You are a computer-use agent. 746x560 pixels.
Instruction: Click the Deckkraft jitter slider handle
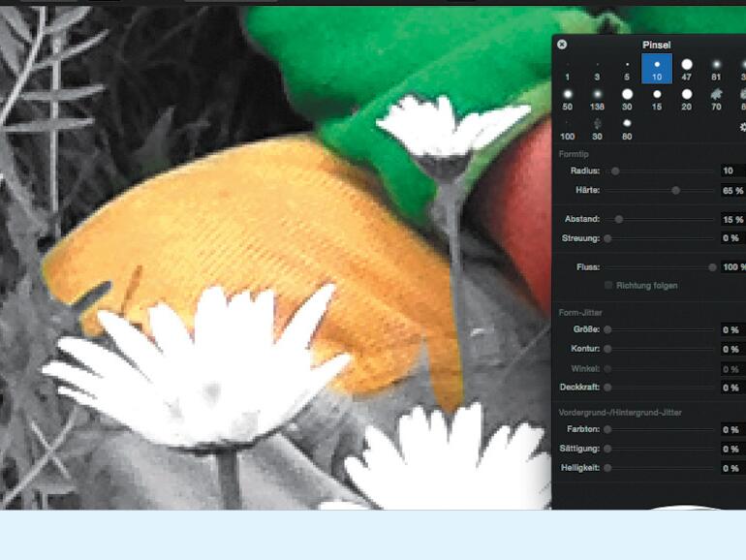pos(607,388)
